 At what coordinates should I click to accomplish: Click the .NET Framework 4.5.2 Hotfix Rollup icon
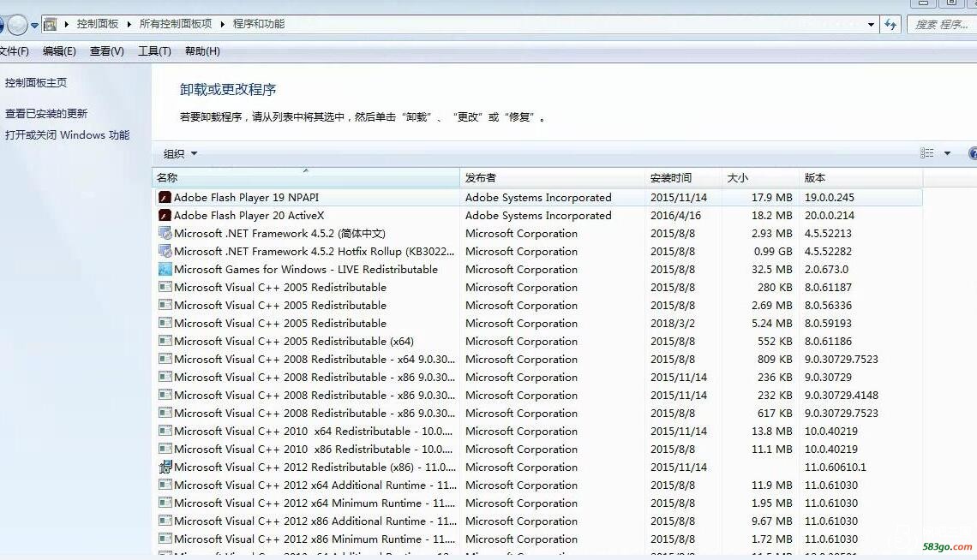[x=165, y=252]
